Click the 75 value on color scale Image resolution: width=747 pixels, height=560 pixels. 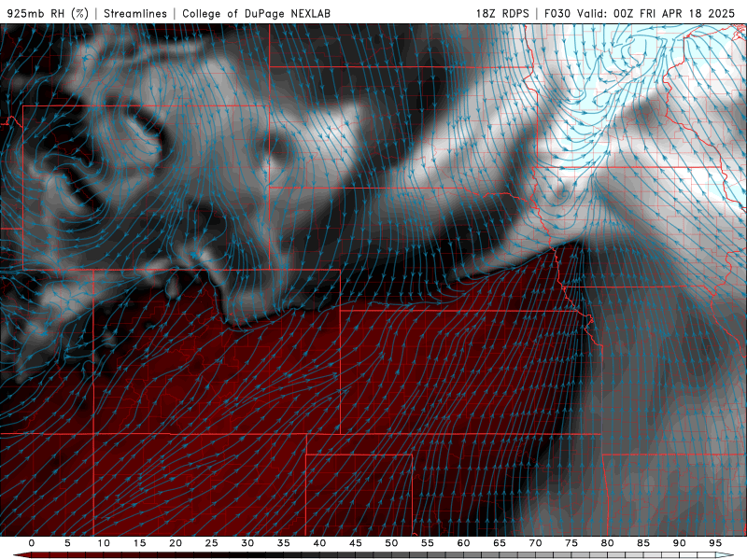pyautogui.click(x=571, y=543)
